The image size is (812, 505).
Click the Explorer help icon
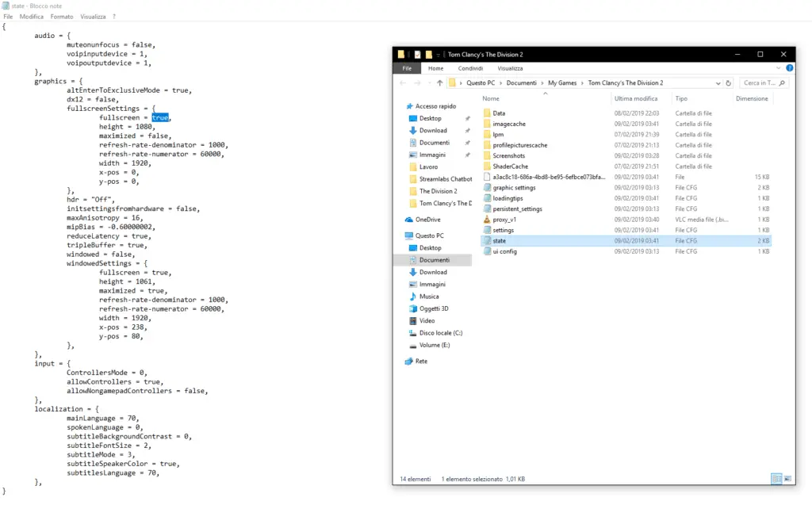(789, 68)
